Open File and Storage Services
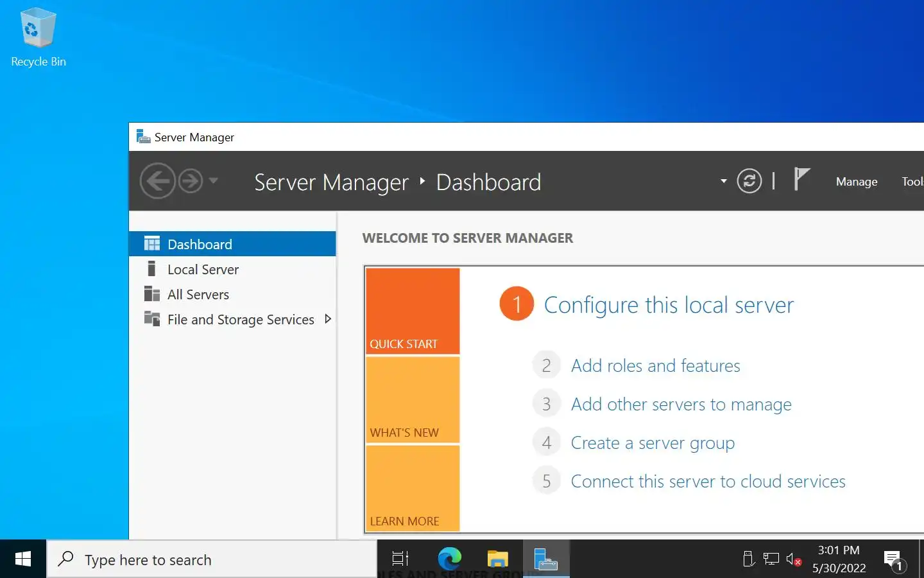Viewport: 924px width, 578px height. coord(232,319)
